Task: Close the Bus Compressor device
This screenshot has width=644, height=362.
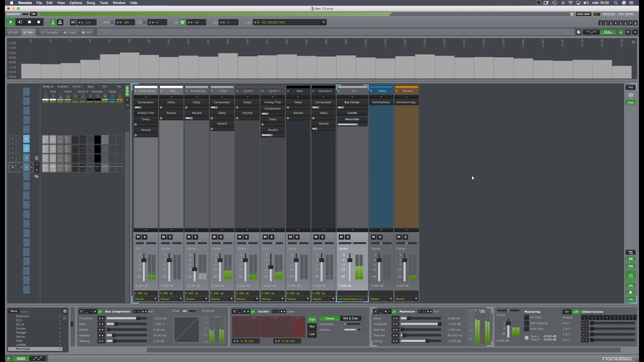Action: point(81,311)
